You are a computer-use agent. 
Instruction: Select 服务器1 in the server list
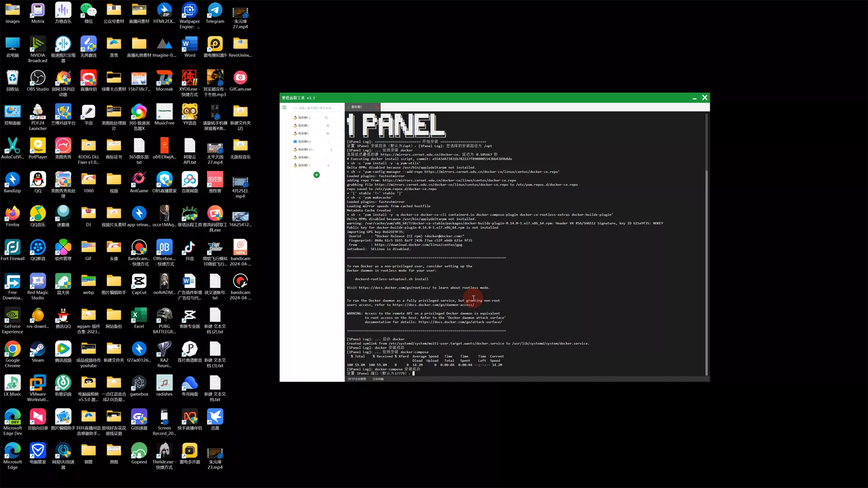(x=304, y=117)
